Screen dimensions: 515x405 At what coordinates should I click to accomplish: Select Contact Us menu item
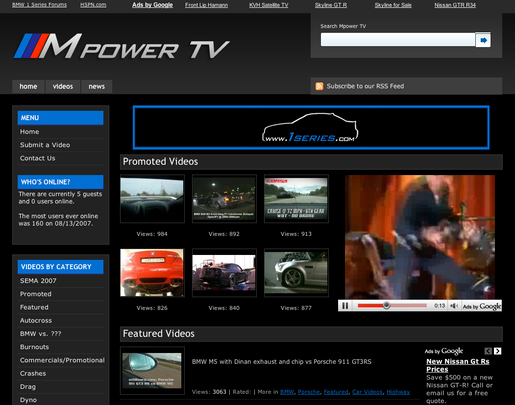pyautogui.click(x=38, y=158)
